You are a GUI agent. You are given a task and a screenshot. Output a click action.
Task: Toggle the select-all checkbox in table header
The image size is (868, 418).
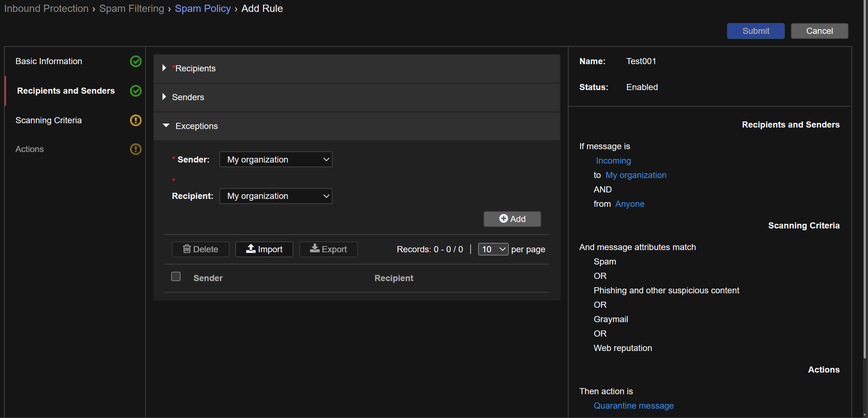(x=176, y=276)
